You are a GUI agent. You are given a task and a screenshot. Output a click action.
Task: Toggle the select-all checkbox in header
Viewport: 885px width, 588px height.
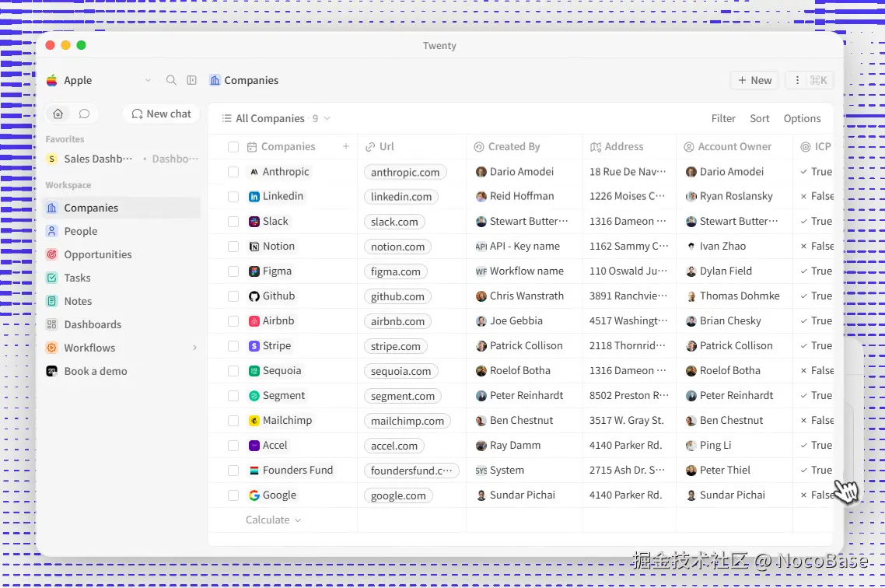click(x=233, y=147)
